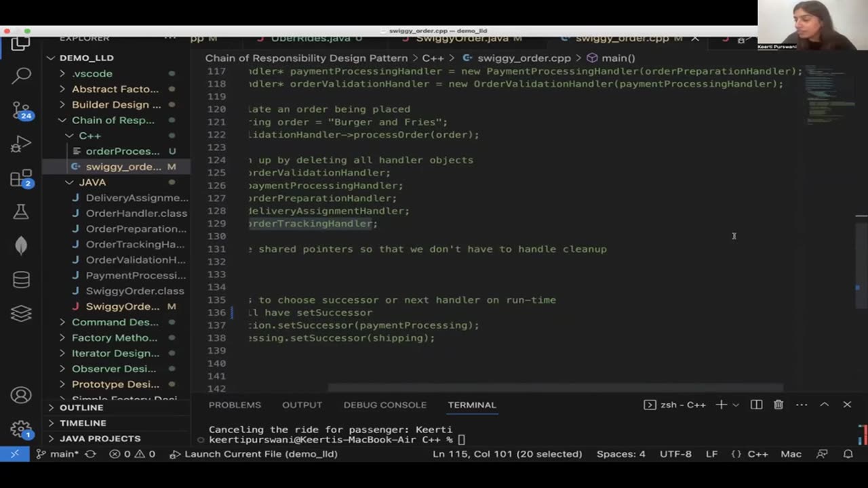
Task: Open the remote window indicator in status bar
Action: [x=14, y=454]
